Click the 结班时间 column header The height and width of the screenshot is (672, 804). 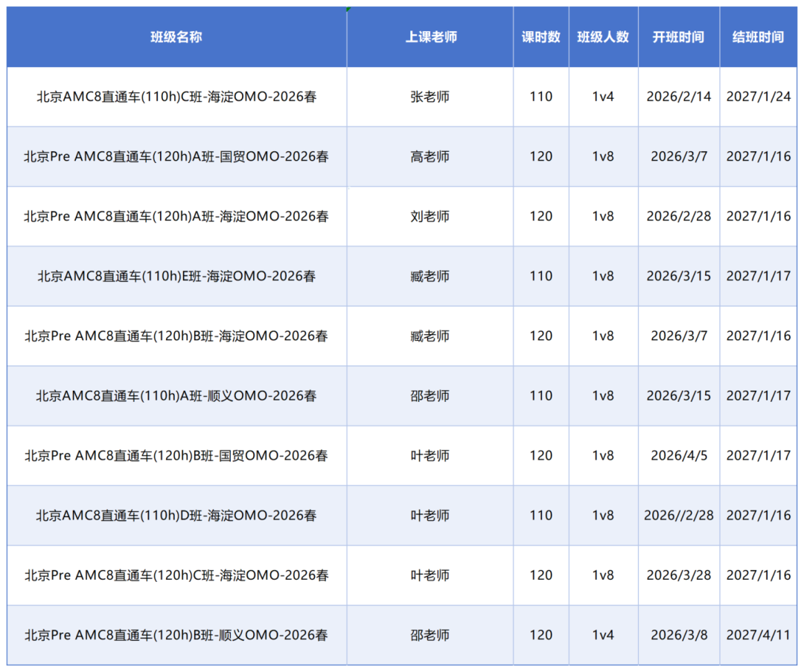(759, 36)
